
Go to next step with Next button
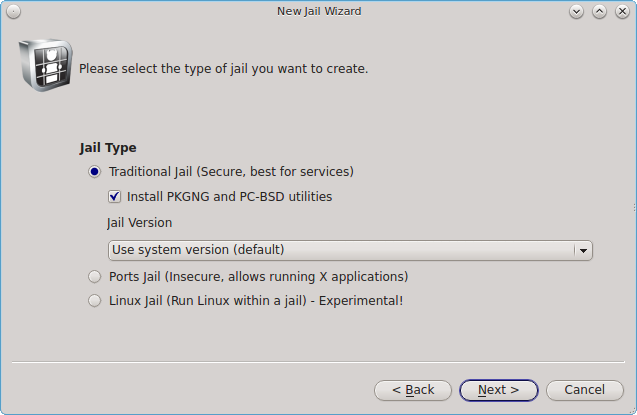[498, 390]
